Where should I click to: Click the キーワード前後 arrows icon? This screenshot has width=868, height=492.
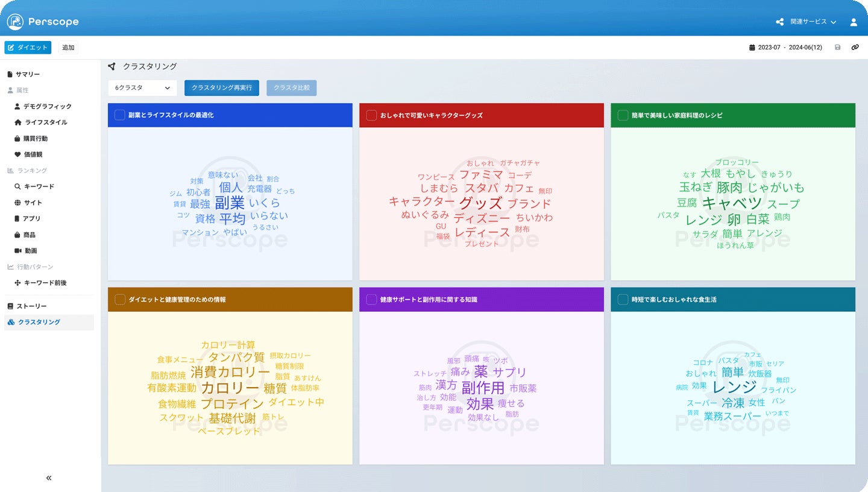pyautogui.click(x=17, y=283)
